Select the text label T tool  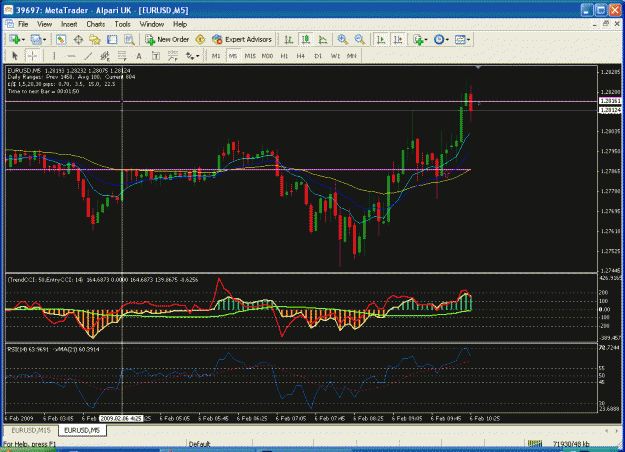click(156, 56)
